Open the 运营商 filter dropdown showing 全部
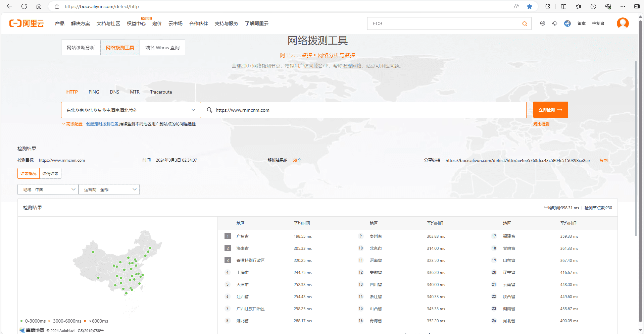 point(109,189)
